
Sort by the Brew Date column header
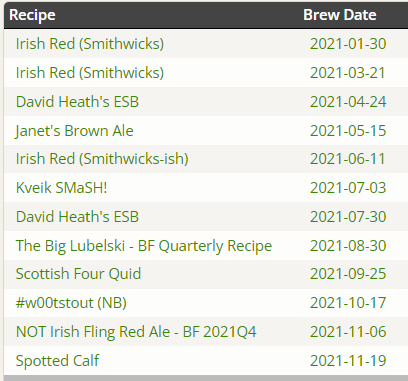pos(340,15)
